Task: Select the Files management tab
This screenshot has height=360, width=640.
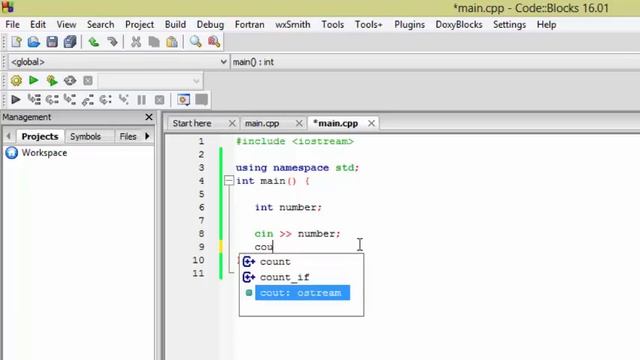Action: pyautogui.click(x=128, y=136)
